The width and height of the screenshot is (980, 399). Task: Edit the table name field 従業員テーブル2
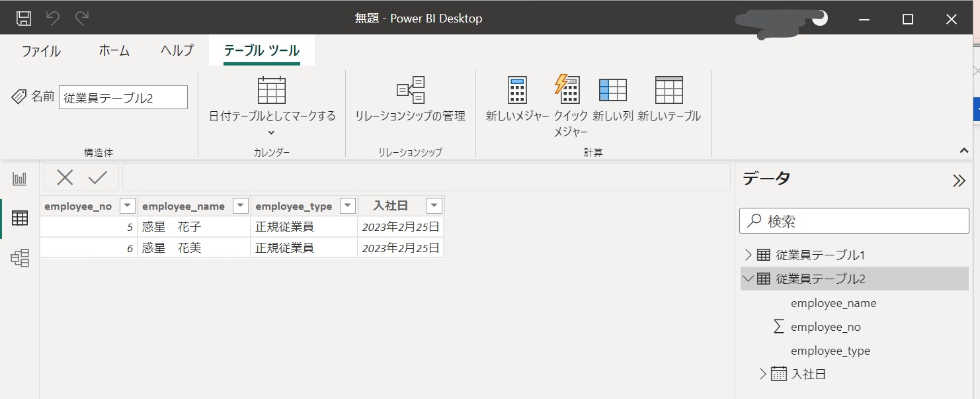pyautogui.click(x=123, y=97)
